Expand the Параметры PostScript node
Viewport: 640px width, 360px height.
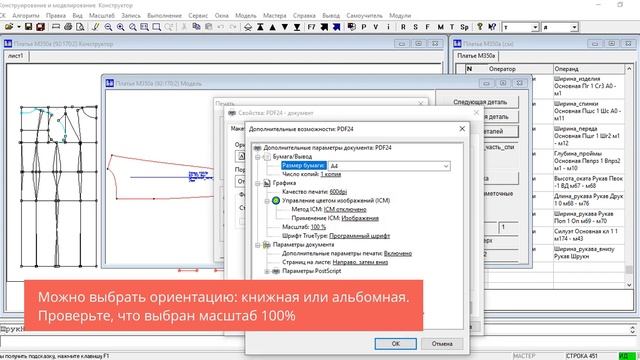(x=267, y=271)
